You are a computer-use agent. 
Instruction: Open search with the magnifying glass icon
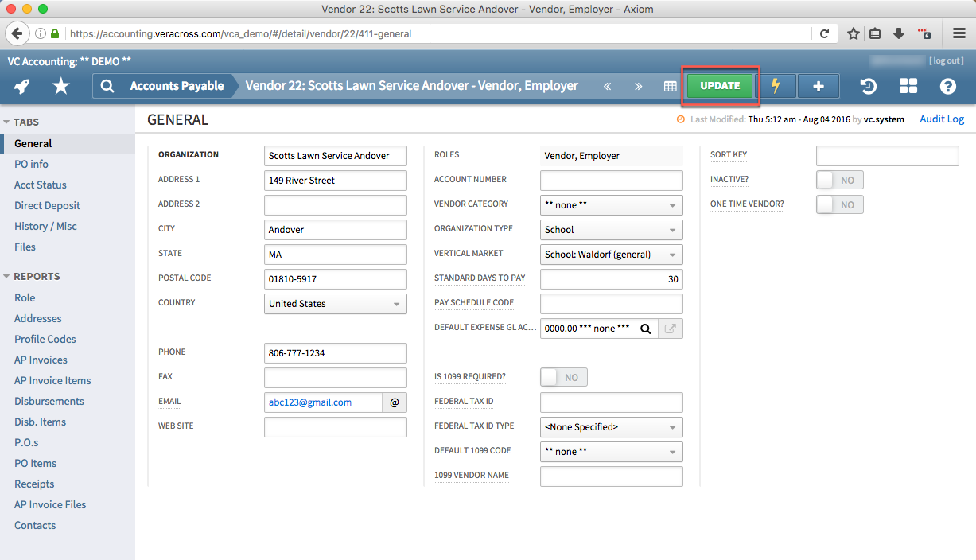107,86
